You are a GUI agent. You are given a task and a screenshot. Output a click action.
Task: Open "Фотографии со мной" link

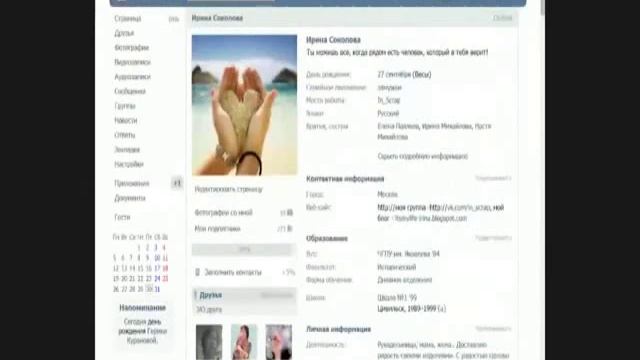pos(223,213)
